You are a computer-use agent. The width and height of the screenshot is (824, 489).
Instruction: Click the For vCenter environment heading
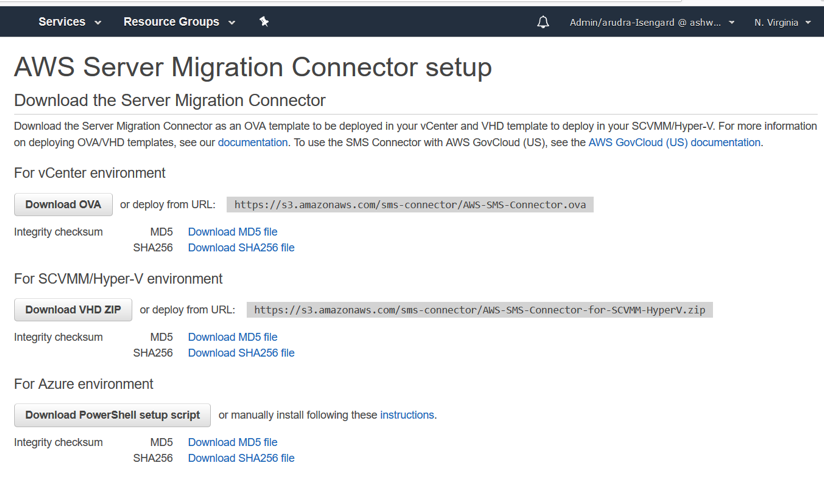click(x=89, y=173)
